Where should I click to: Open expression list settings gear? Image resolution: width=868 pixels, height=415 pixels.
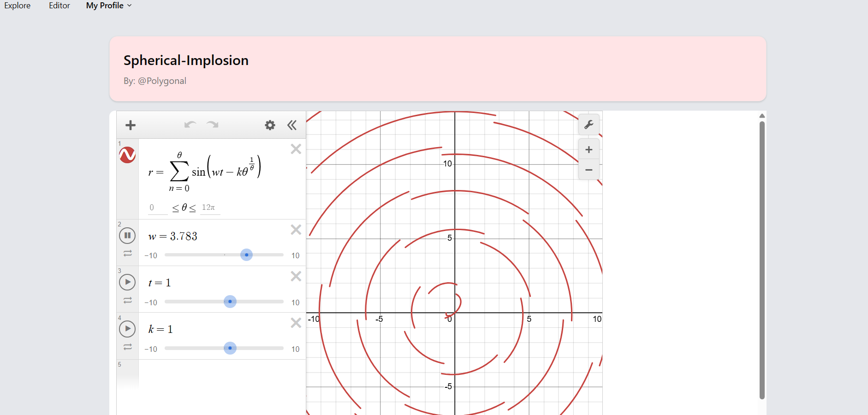[270, 125]
